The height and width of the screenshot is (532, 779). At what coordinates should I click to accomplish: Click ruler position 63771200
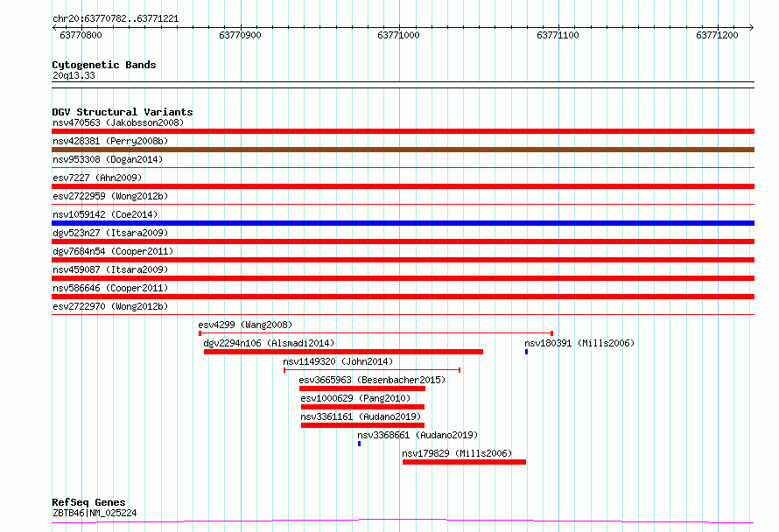[x=717, y=35]
